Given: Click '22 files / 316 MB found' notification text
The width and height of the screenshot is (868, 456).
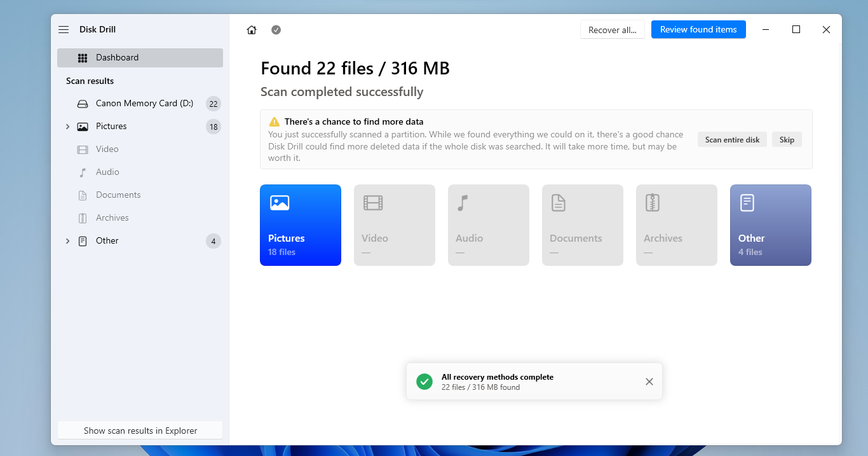Looking at the screenshot, I should 480,387.
